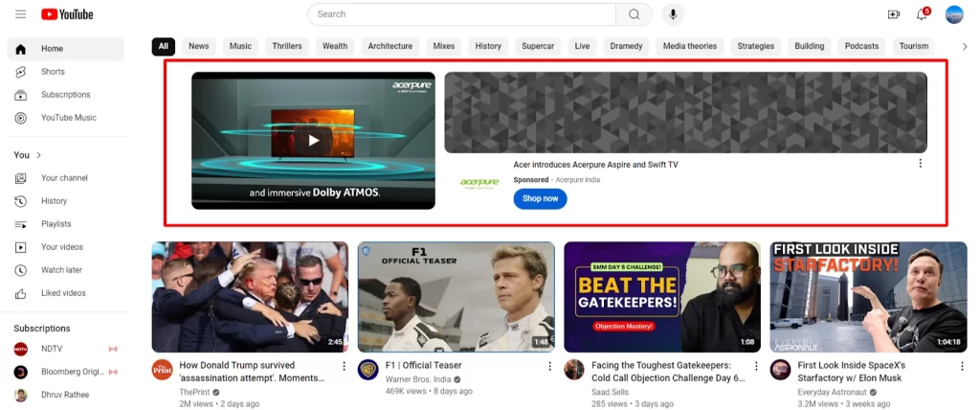The height and width of the screenshot is (410, 980).
Task: Open the Bloomberg Originals subscription
Action: (66, 372)
